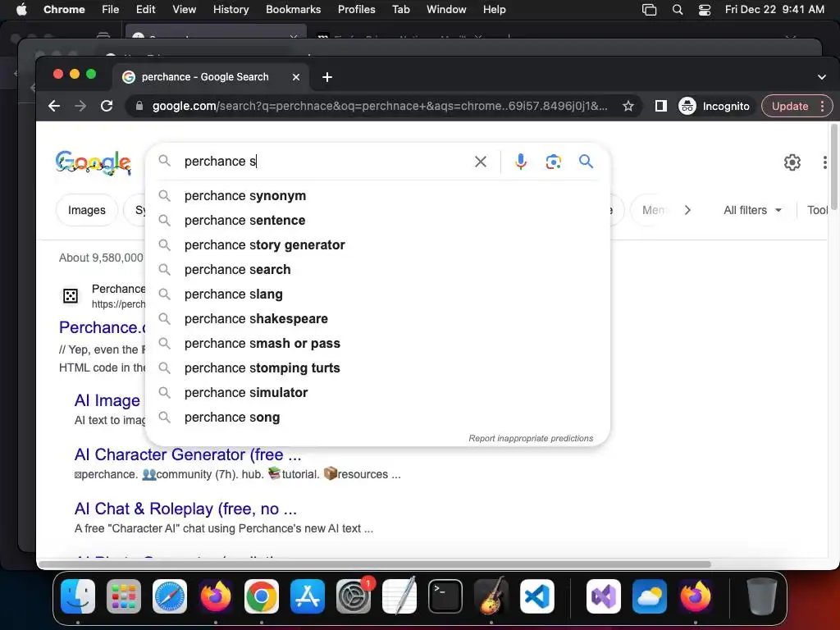840x630 pixels.
Task: Open the Google apps three-dot menu
Action: click(x=824, y=162)
